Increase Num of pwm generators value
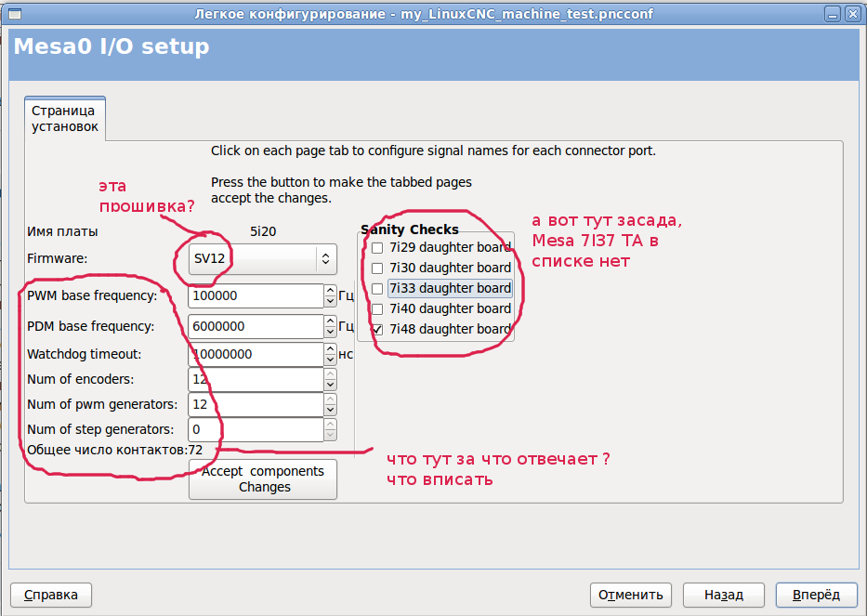 click(x=330, y=399)
